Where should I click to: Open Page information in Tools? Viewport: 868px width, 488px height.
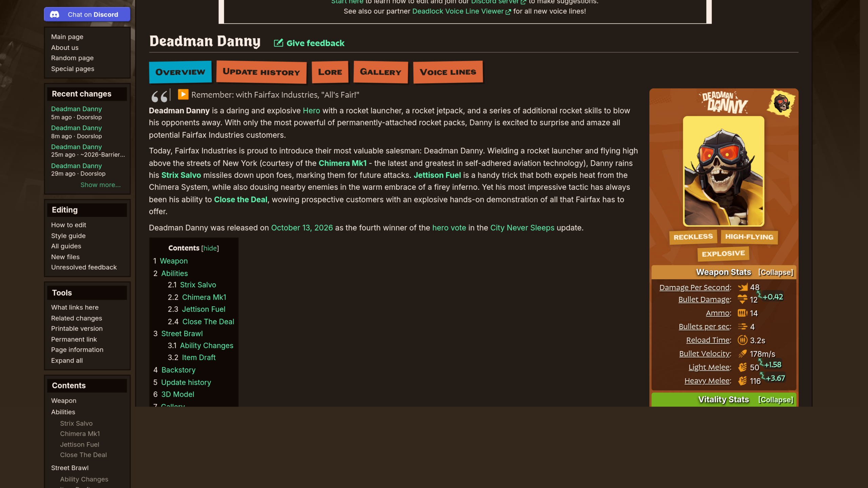[77, 350]
